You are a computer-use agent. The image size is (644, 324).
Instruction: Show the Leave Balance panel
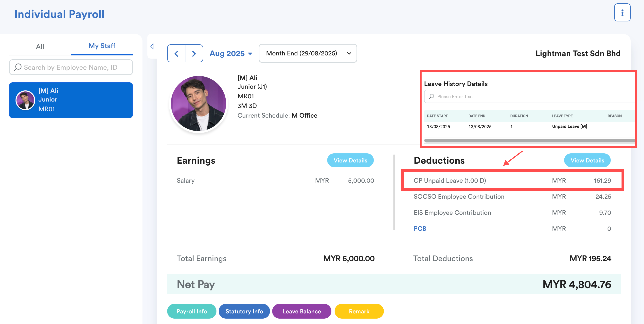click(301, 311)
